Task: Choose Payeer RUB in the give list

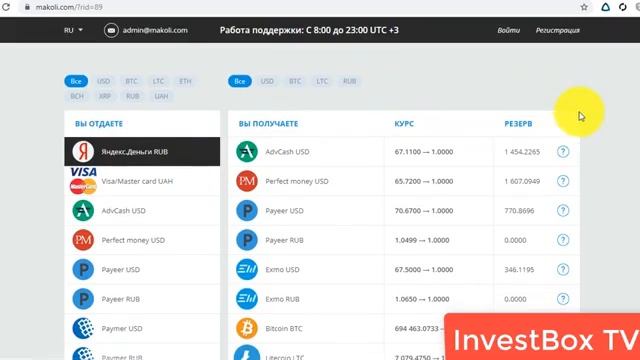Action: (x=142, y=299)
